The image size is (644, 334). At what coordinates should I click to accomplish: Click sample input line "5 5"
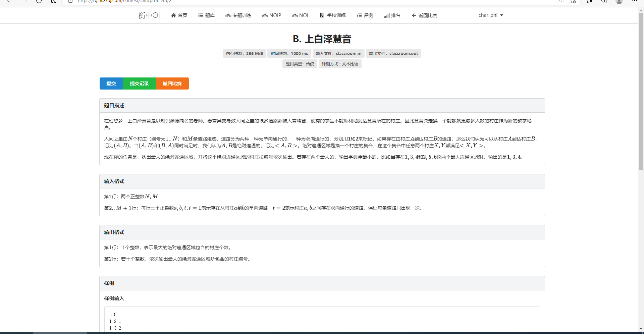pyautogui.click(x=113, y=315)
